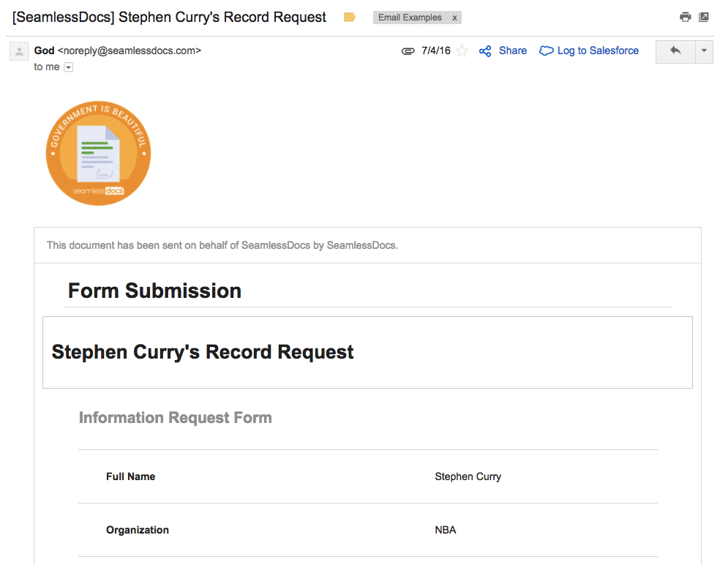Click the 'Organization' label
This screenshot has height=565, width=728.
tap(138, 530)
